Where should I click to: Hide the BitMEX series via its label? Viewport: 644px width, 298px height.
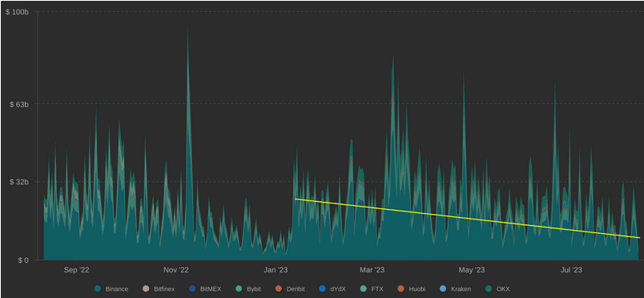pos(211,289)
